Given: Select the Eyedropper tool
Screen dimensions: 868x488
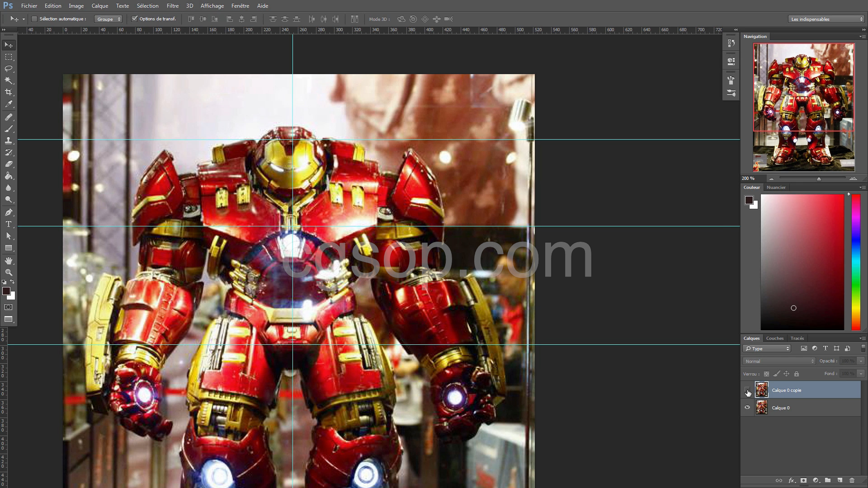Looking at the screenshot, I should click(9, 104).
